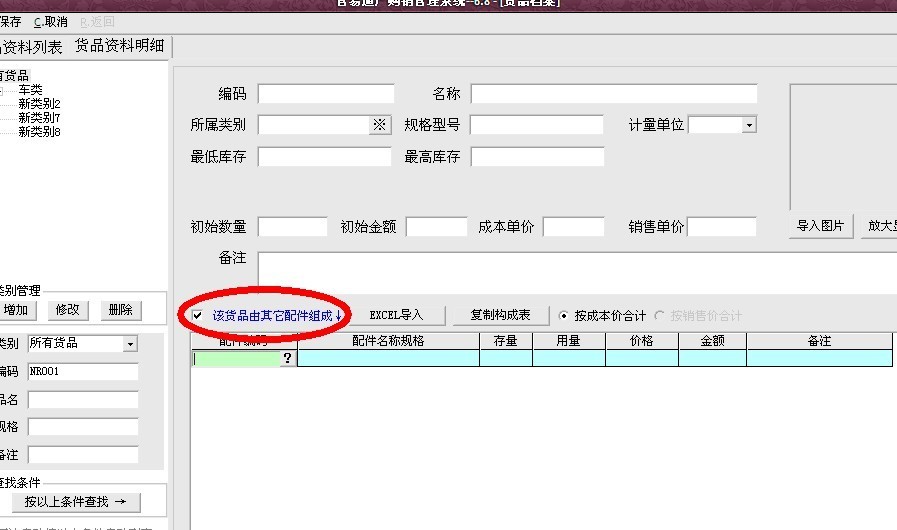
Task: Click the 成本单价 input field
Action: coord(573,227)
